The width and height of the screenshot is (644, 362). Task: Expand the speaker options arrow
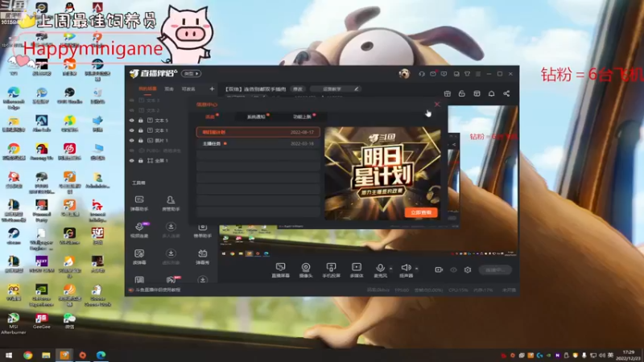click(416, 269)
